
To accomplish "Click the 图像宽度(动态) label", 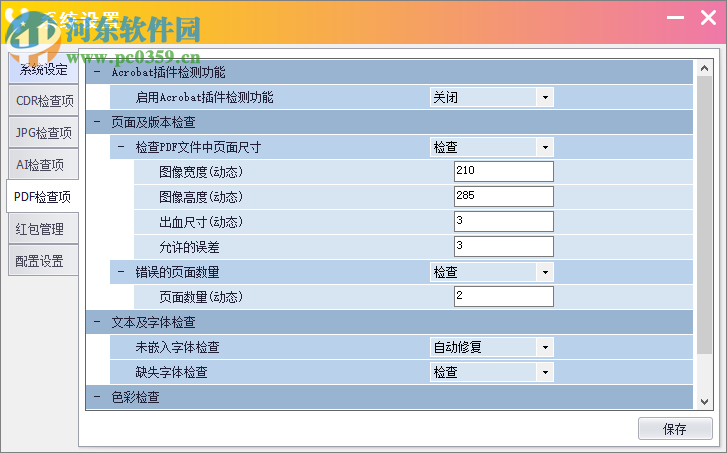I will 201,172.
